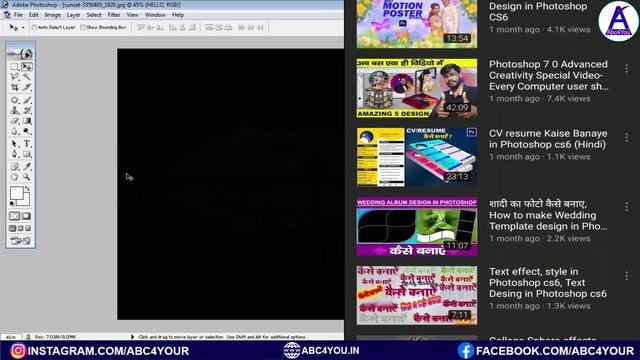Switch to Full Screen with menu bar mode
This screenshot has width=640, height=360.
20,228
